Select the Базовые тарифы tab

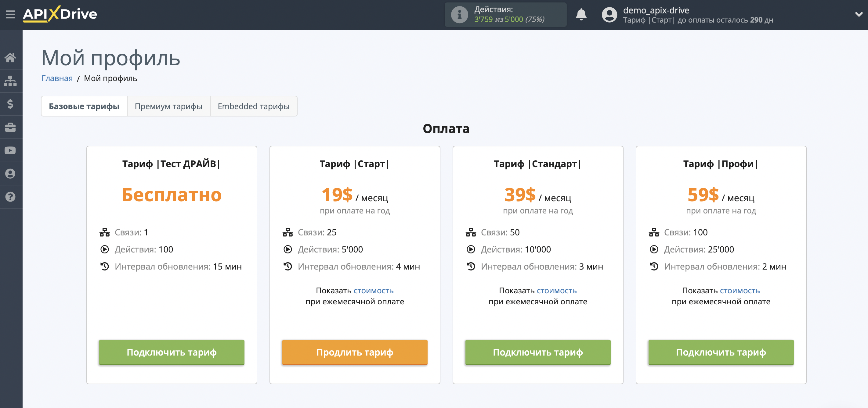(x=84, y=106)
